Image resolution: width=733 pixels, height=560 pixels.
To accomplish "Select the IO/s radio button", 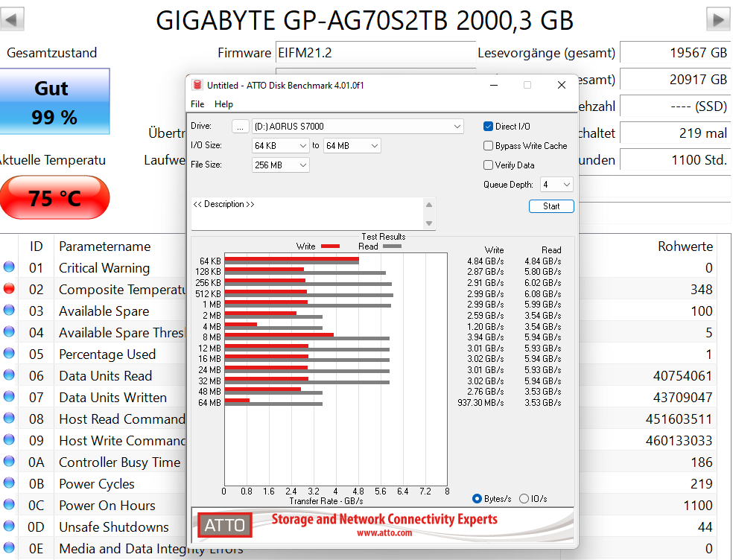I will [x=524, y=499].
